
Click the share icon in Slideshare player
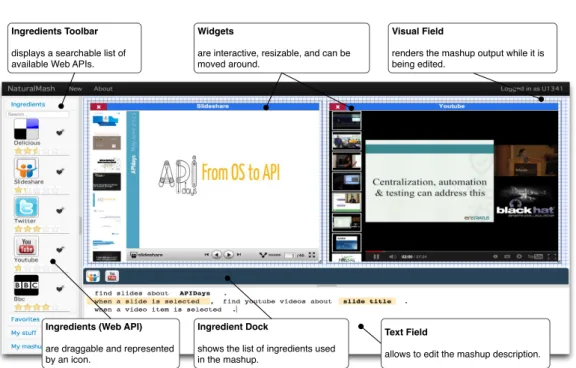tap(263, 255)
